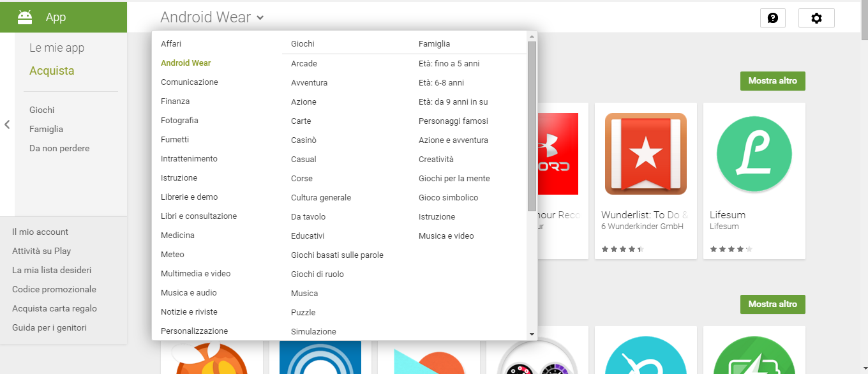Collapse the sidebar with the left chevron

(7, 124)
